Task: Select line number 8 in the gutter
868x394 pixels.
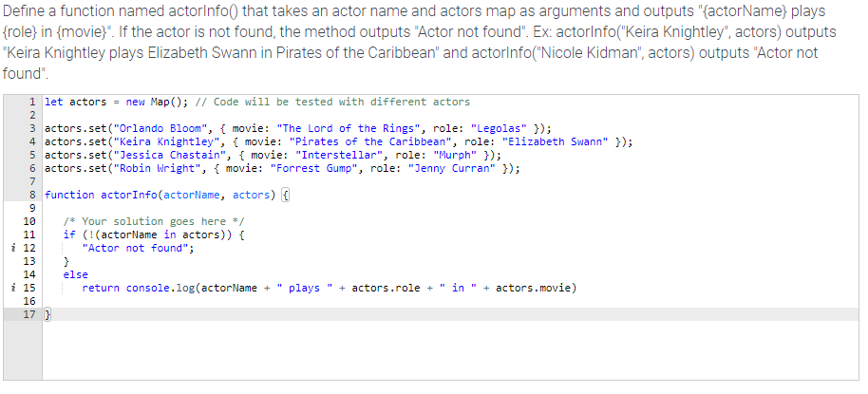Action: tap(32, 195)
